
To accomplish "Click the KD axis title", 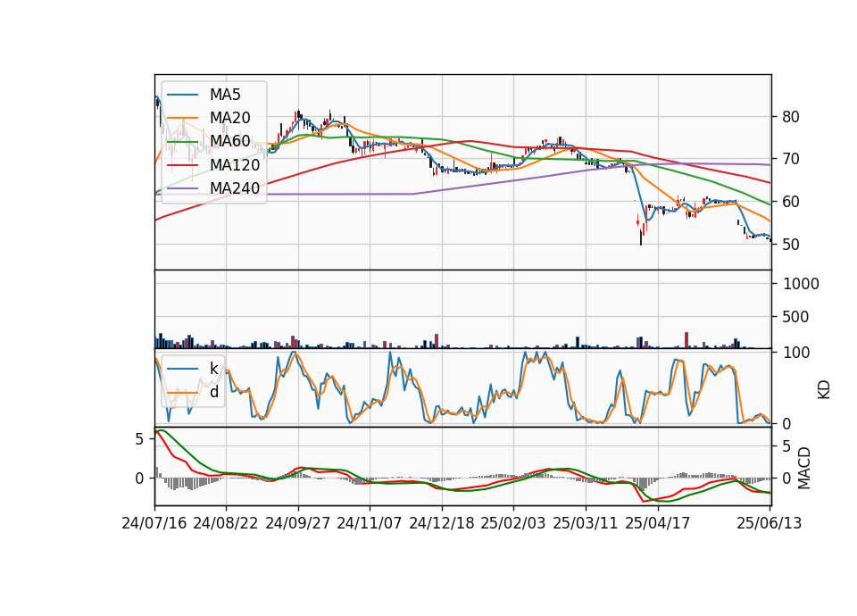I will [x=824, y=390].
